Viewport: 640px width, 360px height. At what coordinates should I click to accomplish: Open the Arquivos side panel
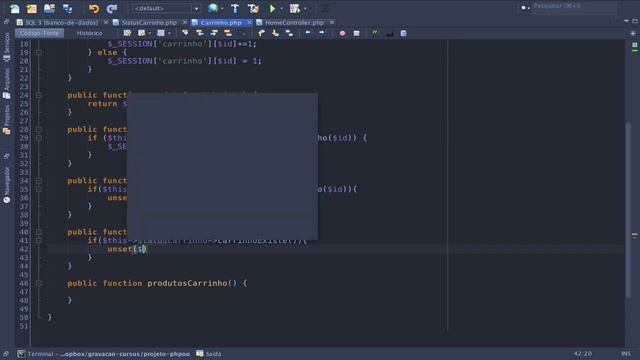[x=7, y=83]
